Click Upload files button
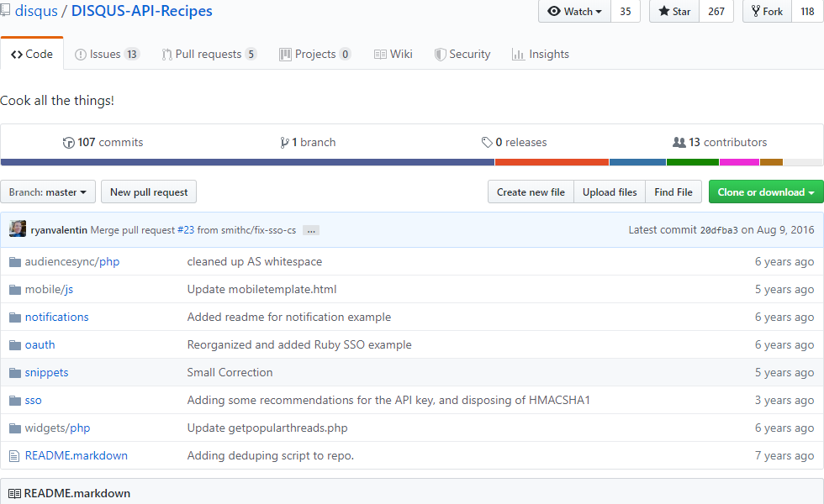824x504 pixels. coord(610,192)
